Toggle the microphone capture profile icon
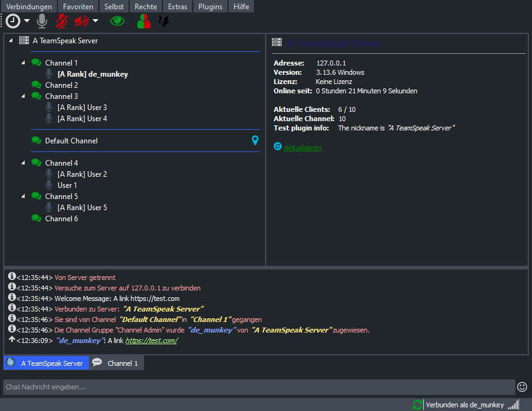This screenshot has height=411, width=532. coord(42,21)
